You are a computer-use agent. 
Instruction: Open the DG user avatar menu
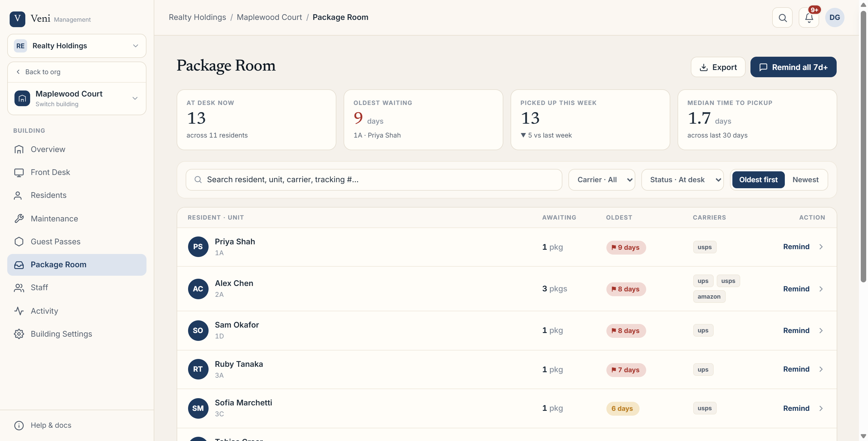pos(835,17)
